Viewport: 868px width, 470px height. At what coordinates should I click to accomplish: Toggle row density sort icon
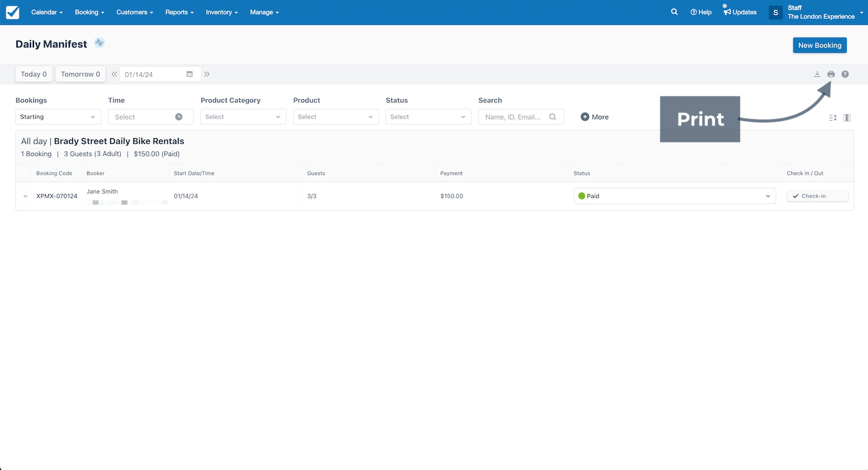pyautogui.click(x=833, y=118)
